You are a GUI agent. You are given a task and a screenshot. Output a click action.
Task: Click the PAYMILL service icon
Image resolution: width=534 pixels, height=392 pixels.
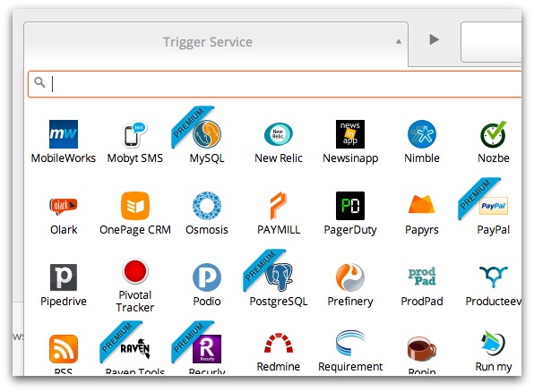[x=279, y=206]
